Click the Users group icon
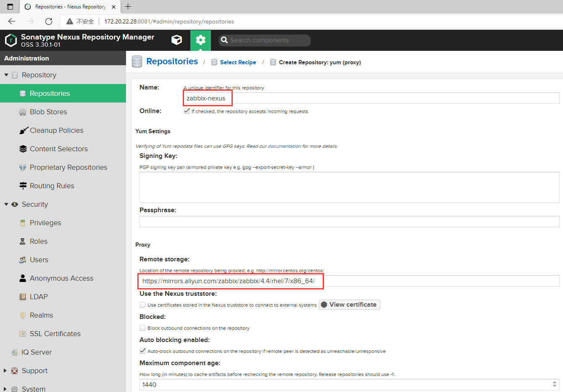 23,260
